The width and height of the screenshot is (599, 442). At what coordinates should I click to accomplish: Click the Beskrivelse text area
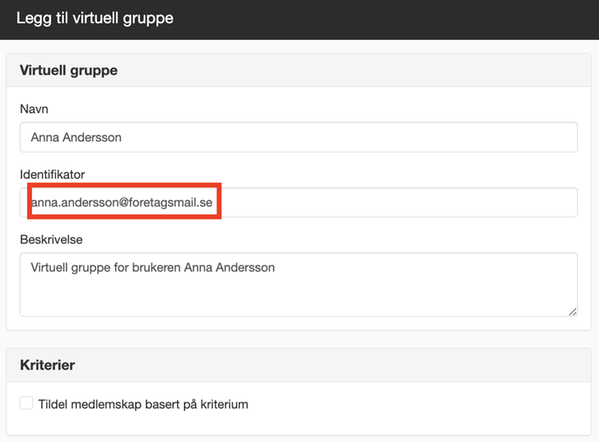click(x=298, y=284)
